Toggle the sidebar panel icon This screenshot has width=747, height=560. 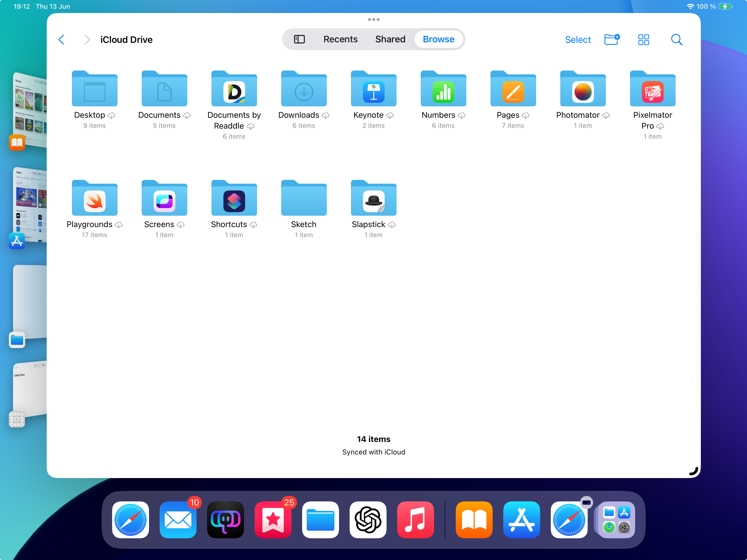point(299,40)
